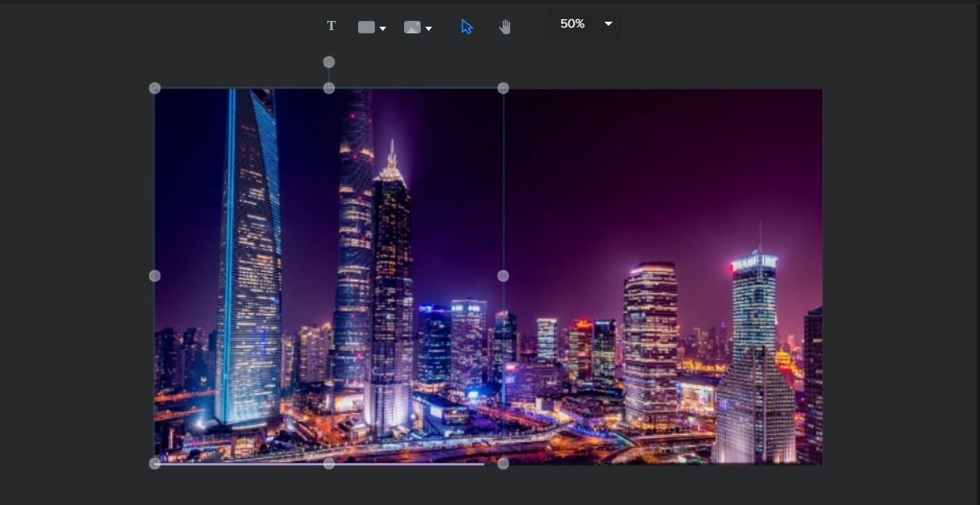Click the right-middle selection handle
Screen dimensions: 980x505
pyautogui.click(x=503, y=275)
